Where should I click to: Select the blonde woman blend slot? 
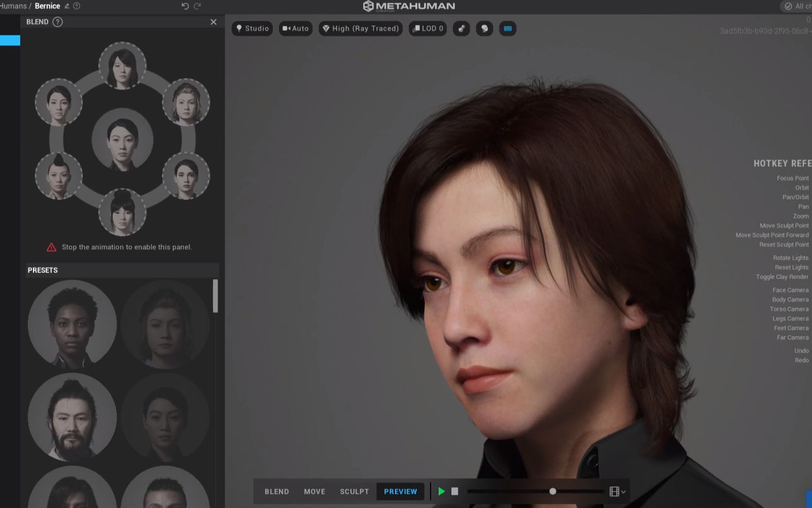(186, 102)
